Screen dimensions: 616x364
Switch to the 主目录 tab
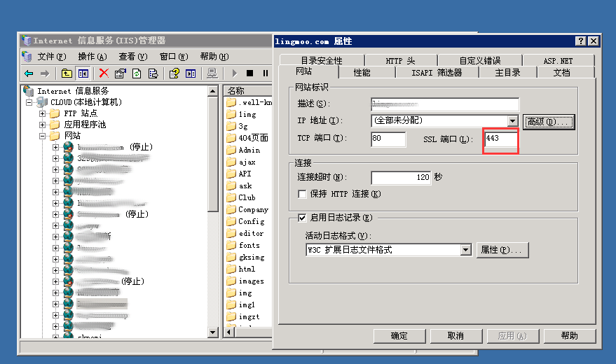click(507, 72)
